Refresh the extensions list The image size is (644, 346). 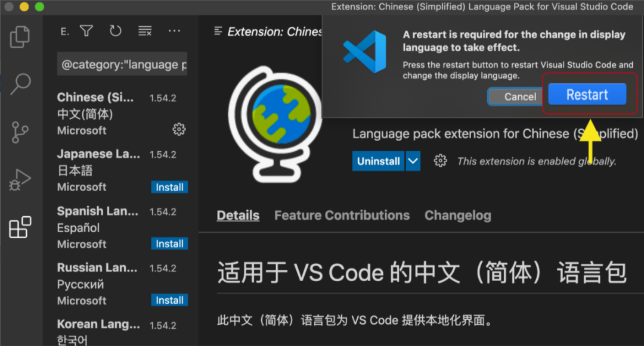116,31
